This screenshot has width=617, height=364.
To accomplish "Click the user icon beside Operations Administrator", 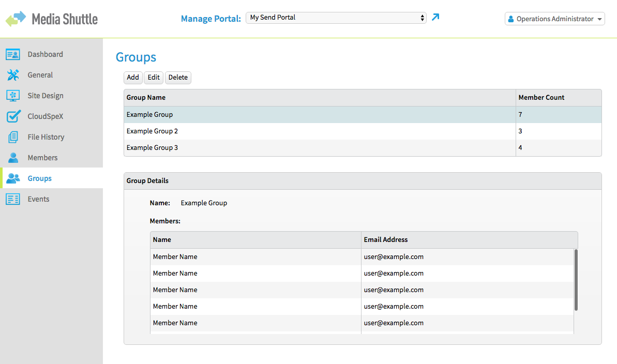I will 511,19.
